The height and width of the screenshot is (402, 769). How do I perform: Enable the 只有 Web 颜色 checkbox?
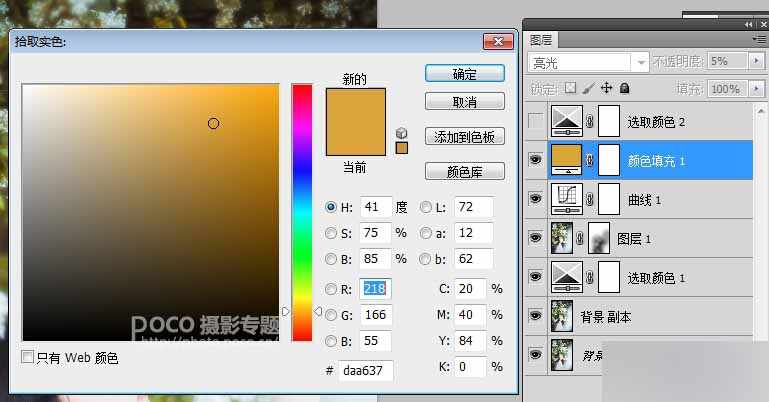coord(27,357)
